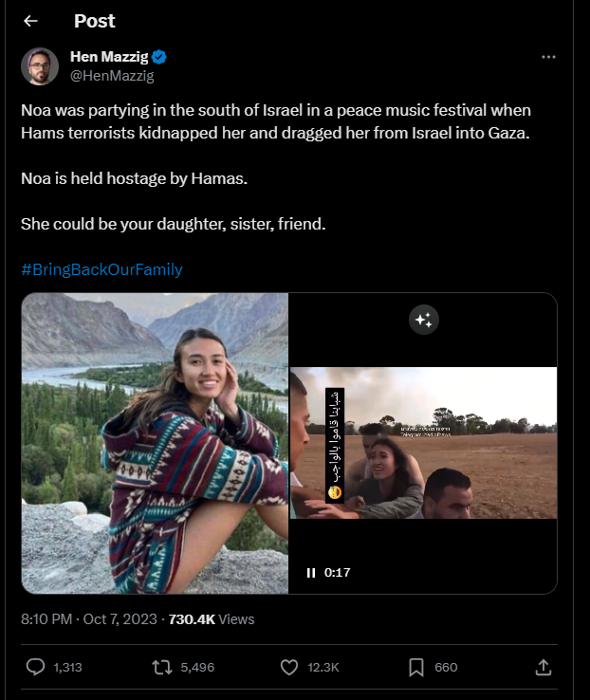Viewport: 590px width, 700px height.
Task: Click the 8:10 PM Oct 7, 2023 timestamp
Action: pyautogui.click(x=89, y=619)
